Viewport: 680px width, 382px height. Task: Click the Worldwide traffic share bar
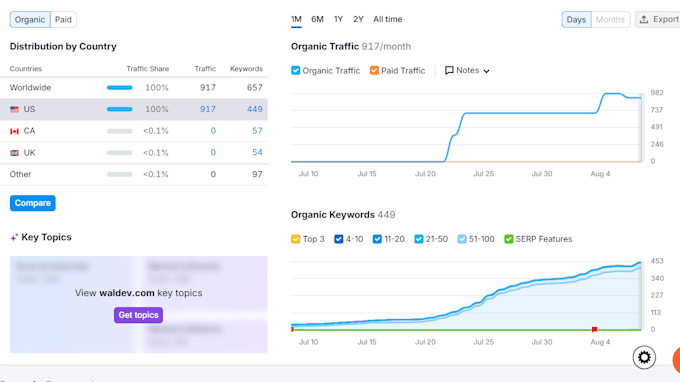tap(120, 88)
